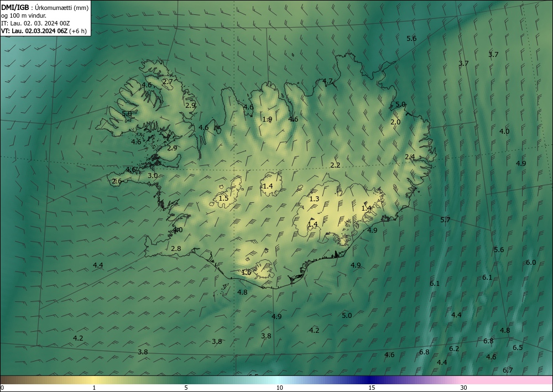Click the brown start of the colorbar
The image size is (553, 392).
[x=11, y=380]
